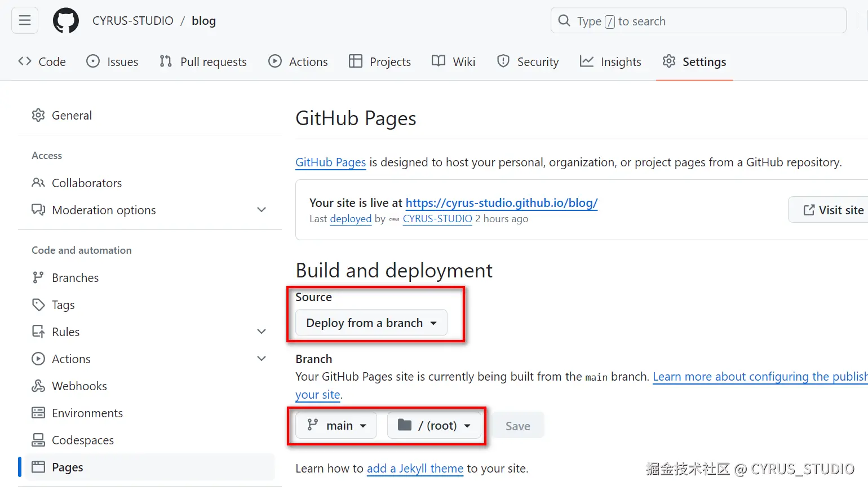Screen dimensions: 868x490
Task: Open the / (root) folder dropdown
Action: click(x=434, y=425)
